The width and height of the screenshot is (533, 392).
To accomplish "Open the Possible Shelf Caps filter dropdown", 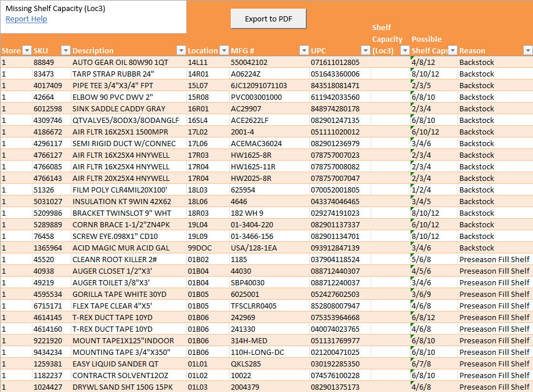I will coord(452,50).
